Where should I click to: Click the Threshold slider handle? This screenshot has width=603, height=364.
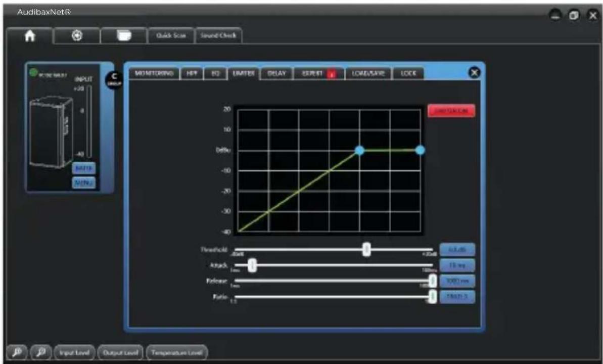(366, 249)
